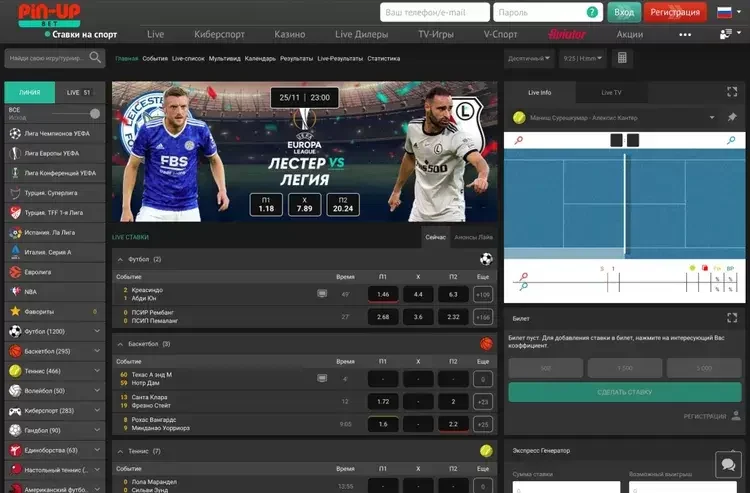Image resolution: width=750 pixels, height=493 pixels.
Task: Open the time format dropdown
Action: tap(582, 58)
